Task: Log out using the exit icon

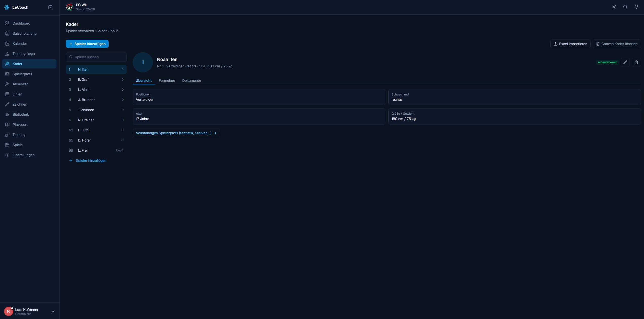Action: click(x=52, y=312)
